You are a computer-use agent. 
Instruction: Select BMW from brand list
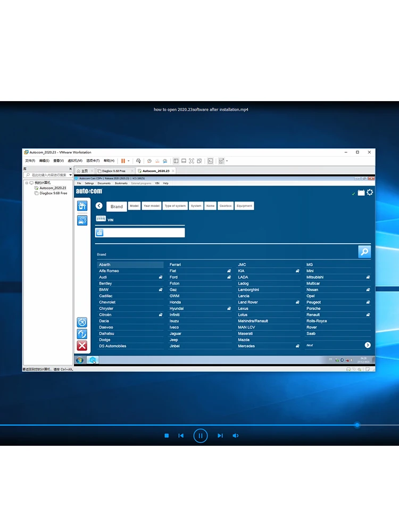(130, 290)
